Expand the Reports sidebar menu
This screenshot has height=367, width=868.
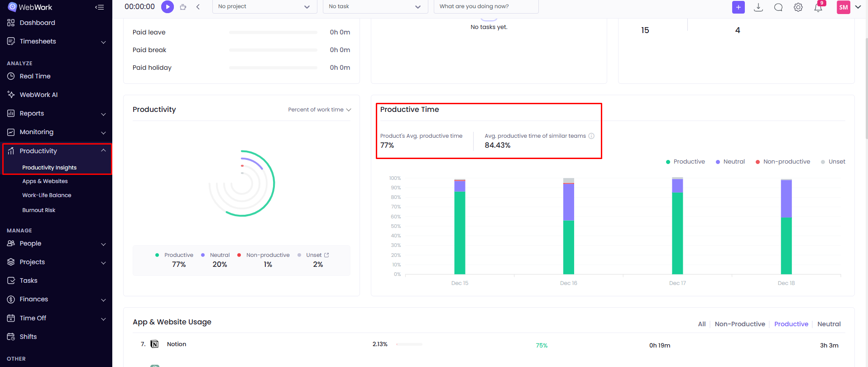pyautogui.click(x=56, y=114)
